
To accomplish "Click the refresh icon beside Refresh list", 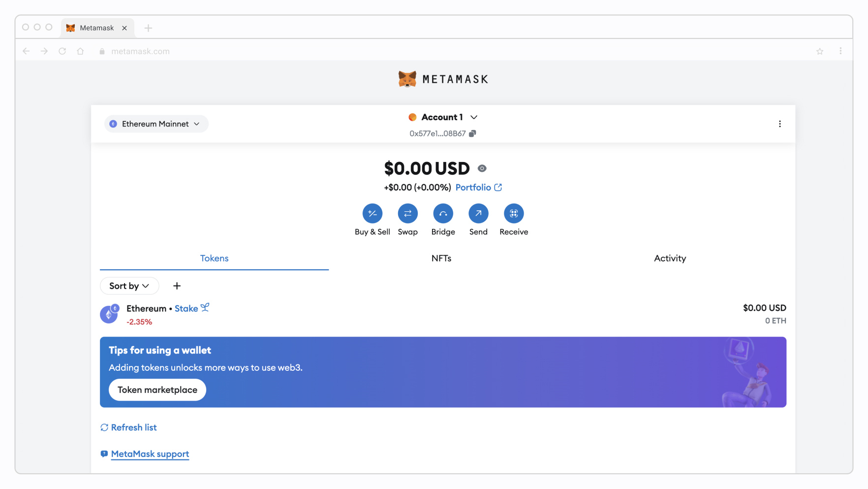I will [x=104, y=427].
